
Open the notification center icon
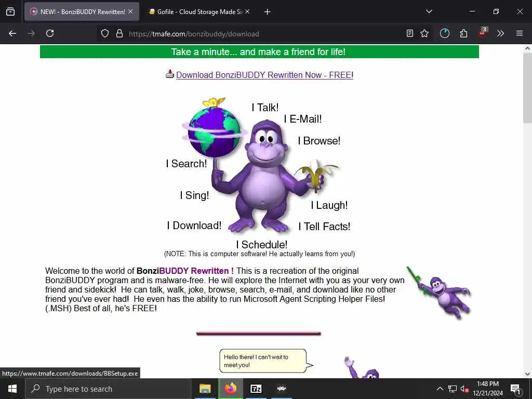pyautogui.click(x=515, y=389)
